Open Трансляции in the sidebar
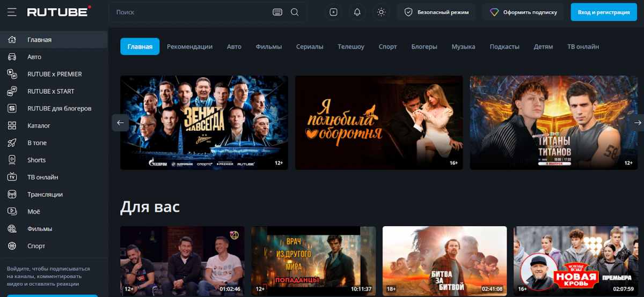 [x=45, y=194]
